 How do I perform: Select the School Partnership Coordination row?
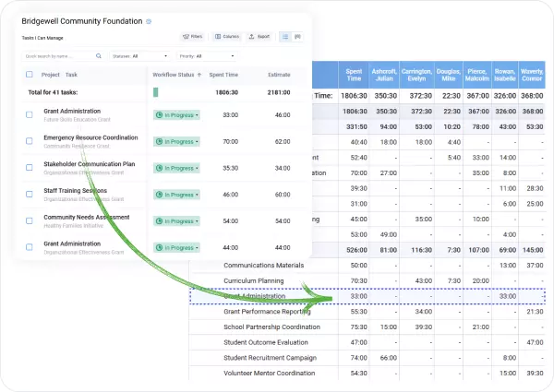(x=367, y=327)
